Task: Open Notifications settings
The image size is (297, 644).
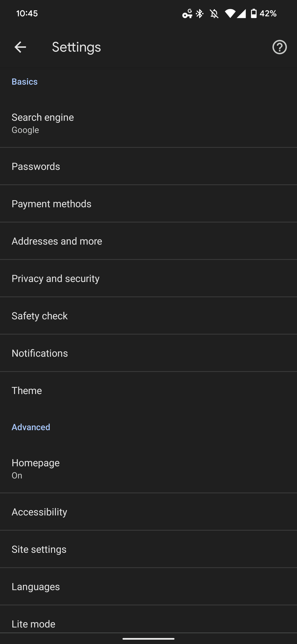Action: click(x=148, y=353)
